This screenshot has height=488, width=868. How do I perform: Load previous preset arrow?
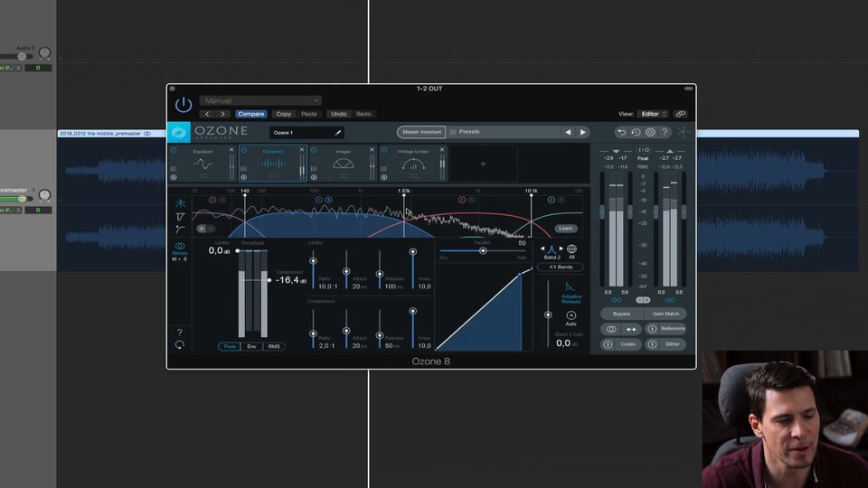pyautogui.click(x=568, y=132)
